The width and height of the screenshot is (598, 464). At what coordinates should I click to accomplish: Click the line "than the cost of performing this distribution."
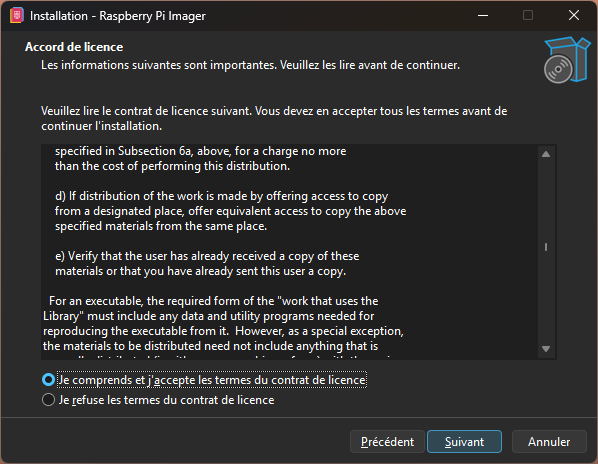coord(172,166)
